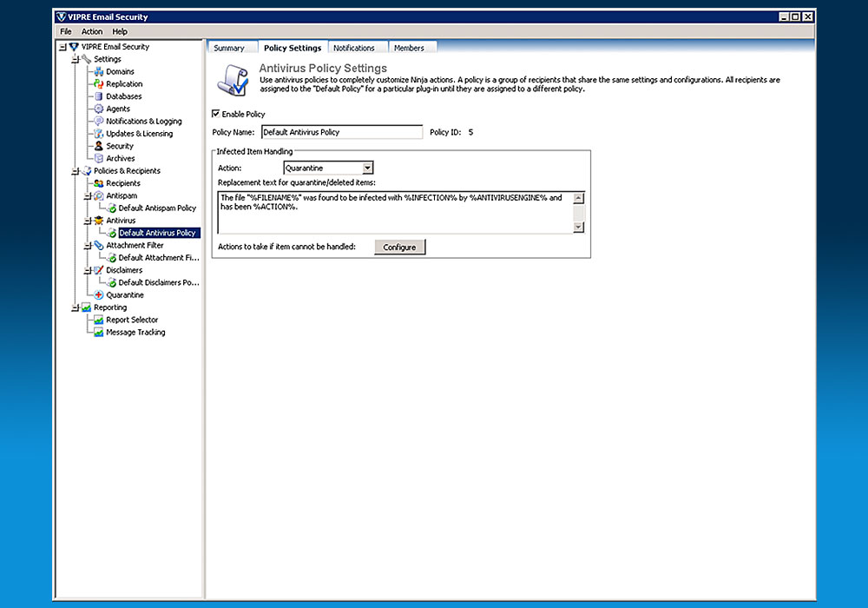Select Notifications & Logging in the tree

(x=144, y=121)
